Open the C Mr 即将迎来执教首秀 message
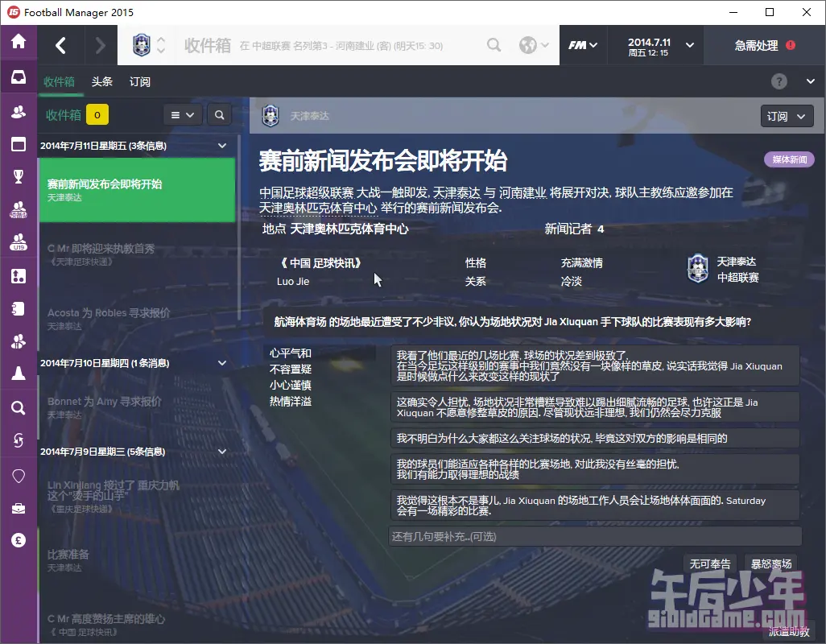The height and width of the screenshot is (644, 826). (137, 254)
